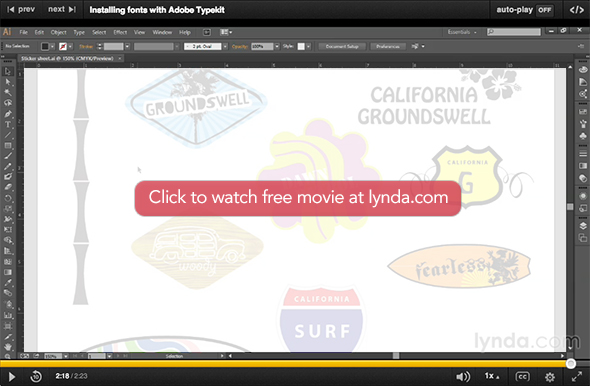Select the Hand tool
Image resolution: width=590 pixels, height=386 pixels.
coord(8,346)
